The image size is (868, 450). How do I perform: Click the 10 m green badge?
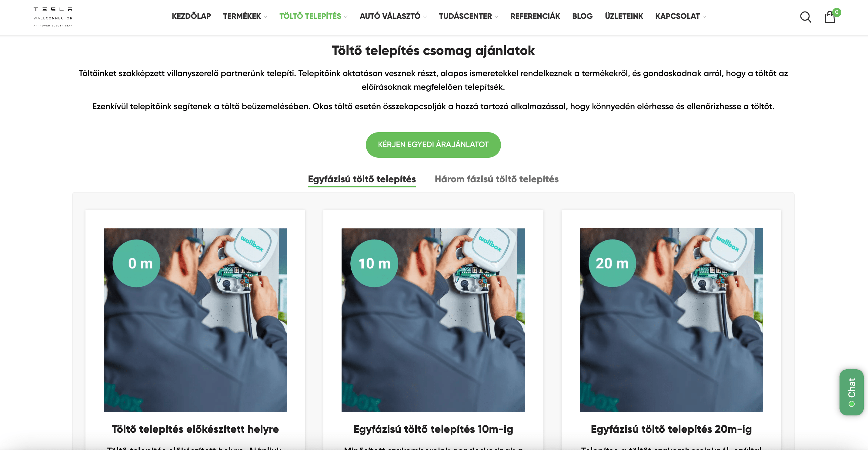tap(374, 263)
